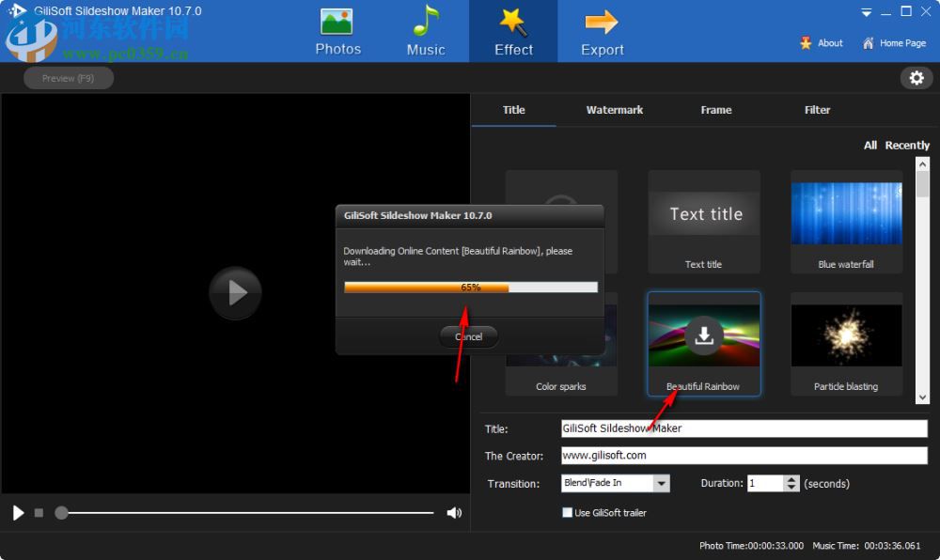Viewport: 940px width, 560px height.
Task: Visit the GiliSoft Home Page link
Action: [895, 43]
